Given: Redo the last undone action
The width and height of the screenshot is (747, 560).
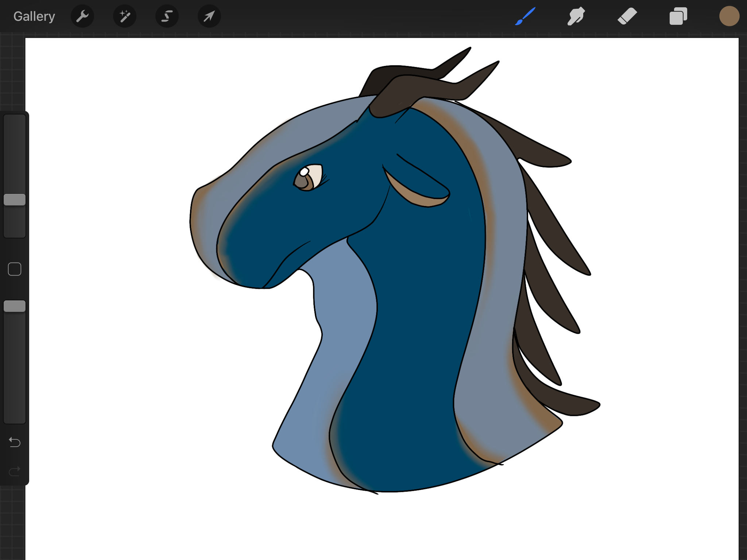Looking at the screenshot, I should tap(15, 471).
